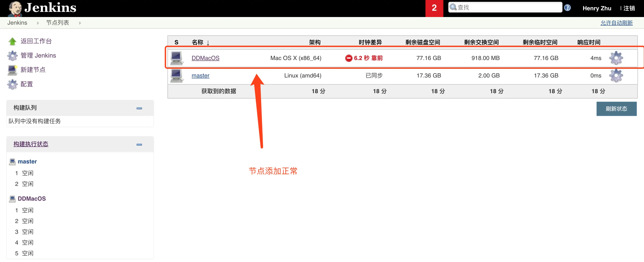Open configure gear icon for DDMacOS row
The height and width of the screenshot is (262, 644).
click(616, 58)
